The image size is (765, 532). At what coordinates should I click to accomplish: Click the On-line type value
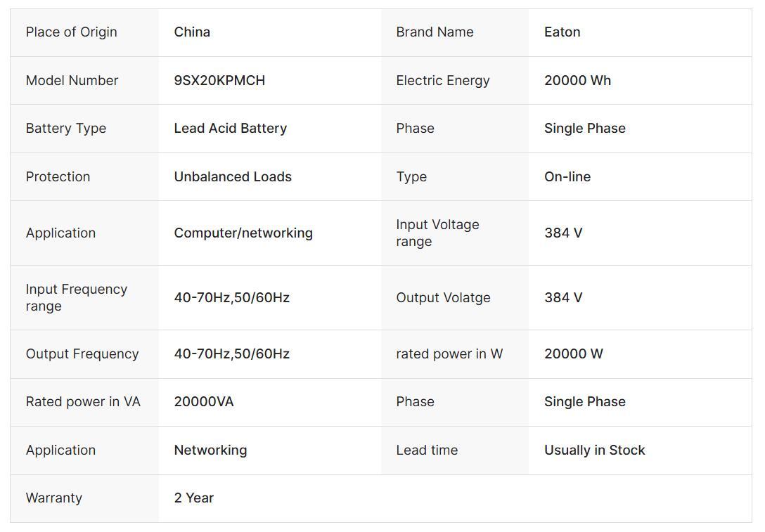coord(567,176)
